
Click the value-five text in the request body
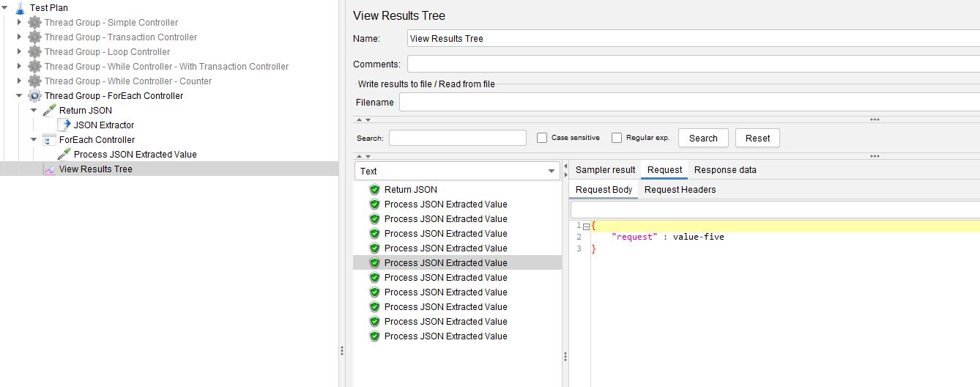[699, 237]
